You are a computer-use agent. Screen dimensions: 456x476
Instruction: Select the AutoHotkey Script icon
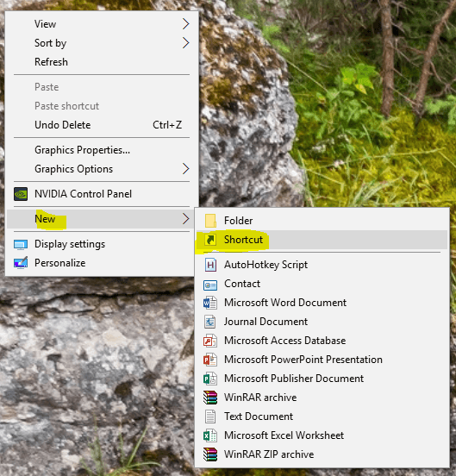coord(210,265)
